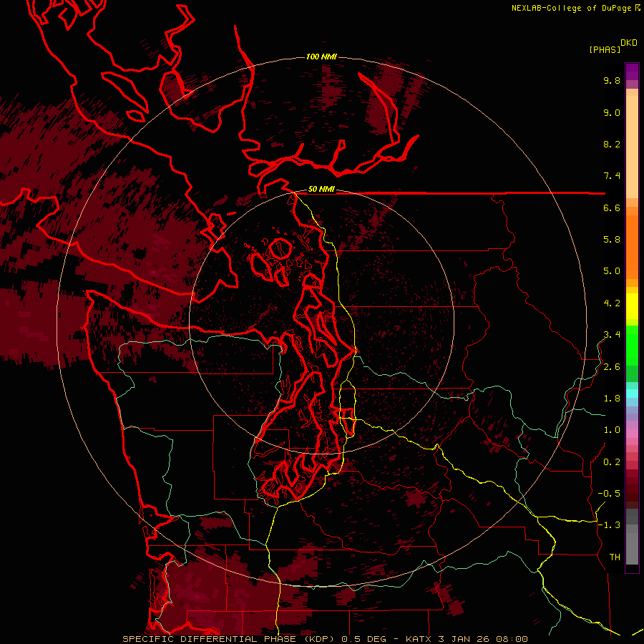644x644 pixels.
Task: Select the 2.6 scale value
Action: 612,367
